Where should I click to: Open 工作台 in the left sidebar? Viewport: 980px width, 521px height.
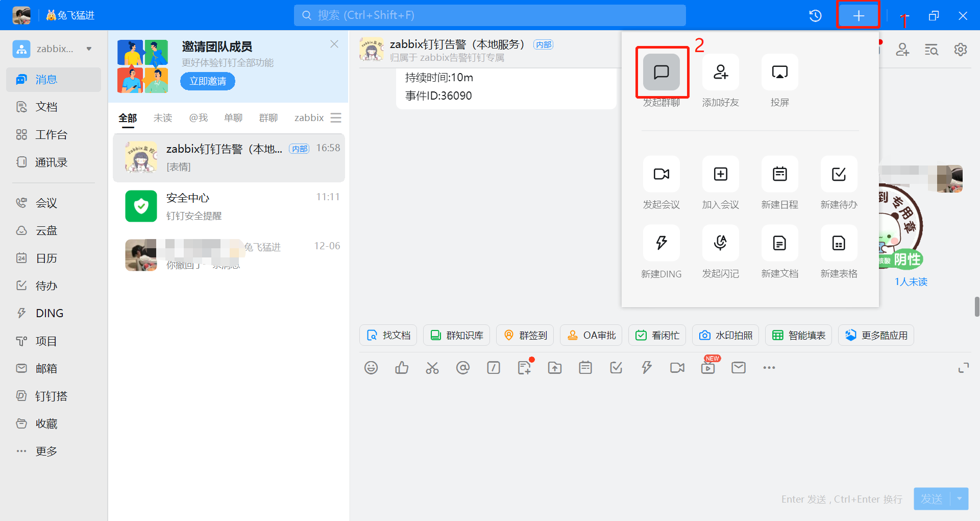coord(54,135)
